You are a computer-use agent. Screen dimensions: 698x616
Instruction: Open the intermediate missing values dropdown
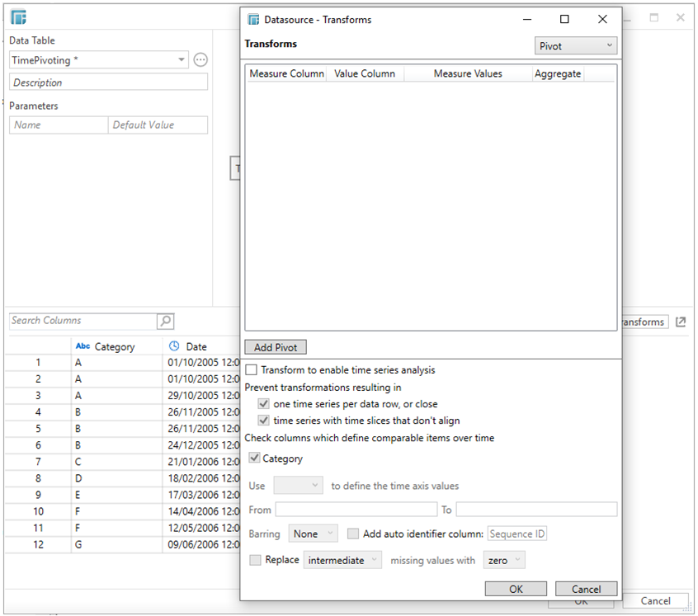[342, 560]
